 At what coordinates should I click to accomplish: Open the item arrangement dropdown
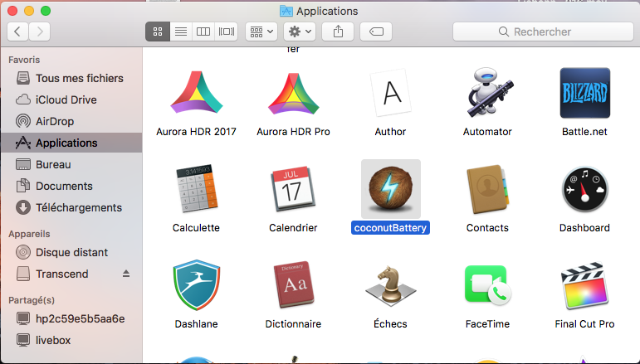coord(261,32)
